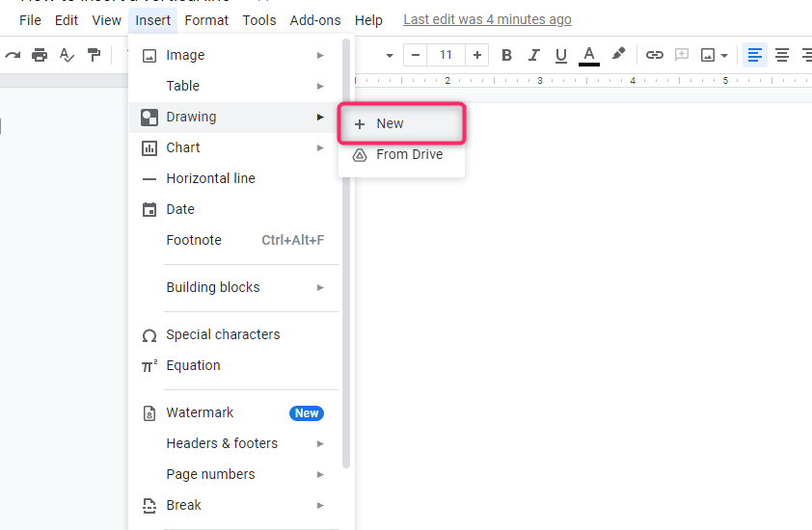Expand the Chart submenu arrow
Image resolution: width=812 pixels, height=530 pixels.
320,148
